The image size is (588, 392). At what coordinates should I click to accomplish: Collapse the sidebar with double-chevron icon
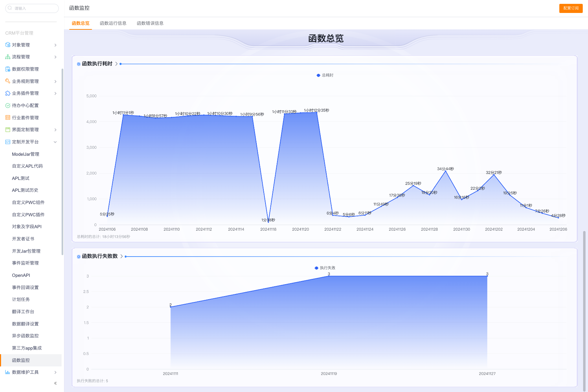click(x=55, y=383)
